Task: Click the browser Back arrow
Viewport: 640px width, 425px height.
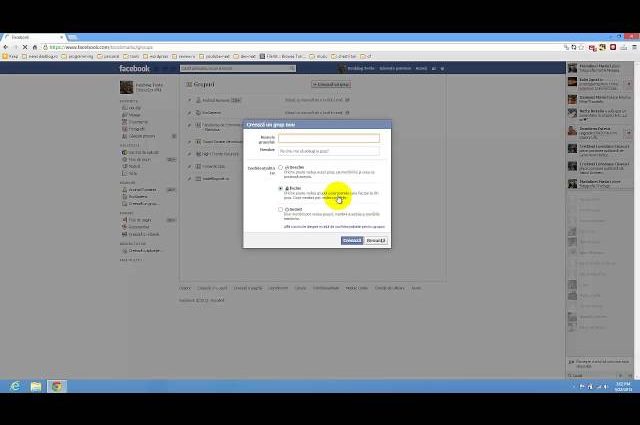Action: (x=6, y=47)
